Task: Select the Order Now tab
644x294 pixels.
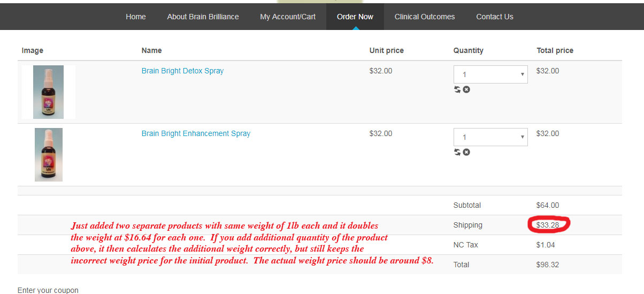Action: tap(355, 17)
